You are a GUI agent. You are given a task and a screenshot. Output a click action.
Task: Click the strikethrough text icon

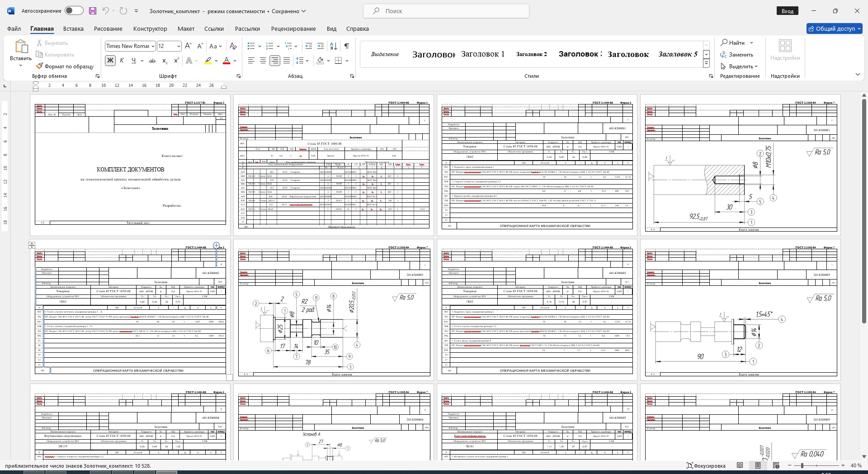(x=152, y=61)
